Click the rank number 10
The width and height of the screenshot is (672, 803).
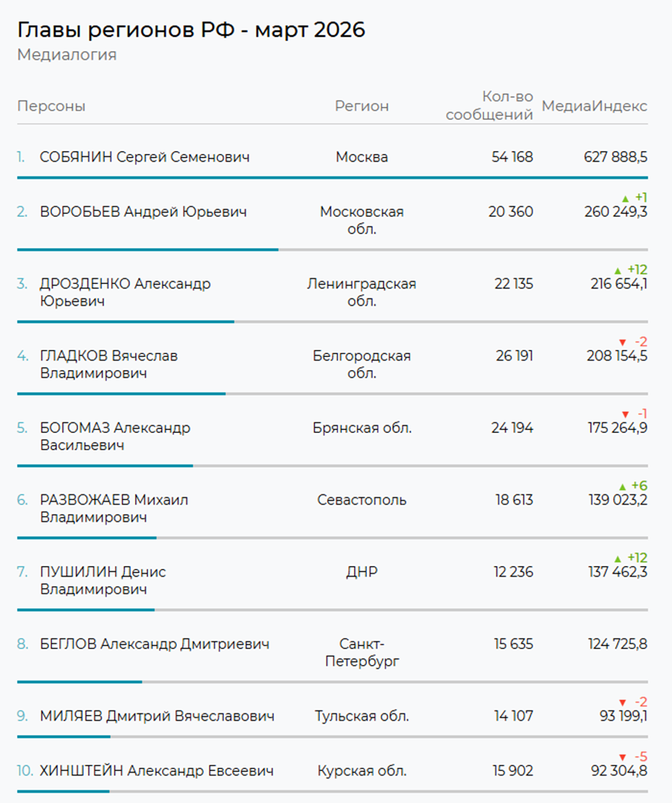tap(25, 771)
